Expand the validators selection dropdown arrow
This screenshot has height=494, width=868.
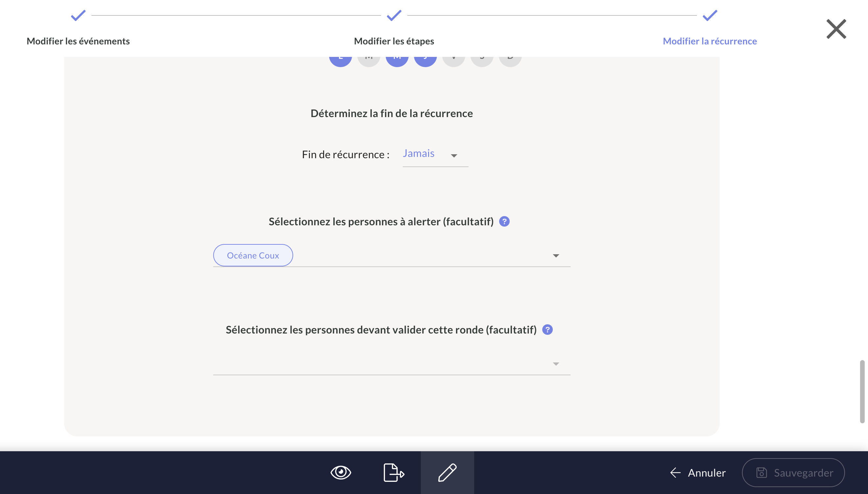[555, 364]
